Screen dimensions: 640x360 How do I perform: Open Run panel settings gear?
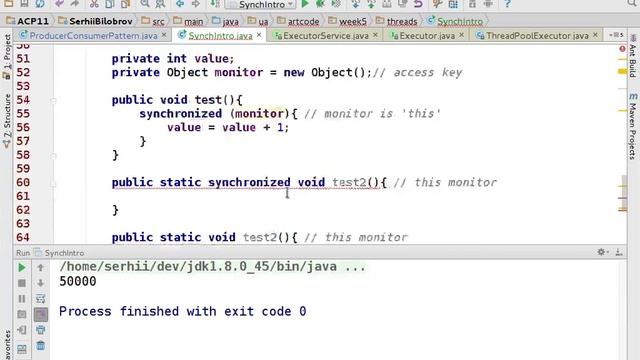click(602, 252)
